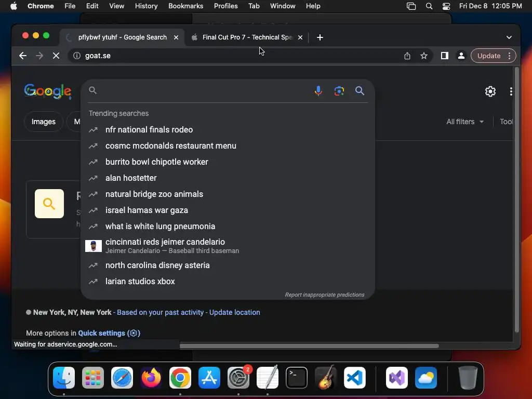The image size is (532, 399).
Task: Select suggestion cosmc mcdonalds restaurant menu
Action: (228, 145)
